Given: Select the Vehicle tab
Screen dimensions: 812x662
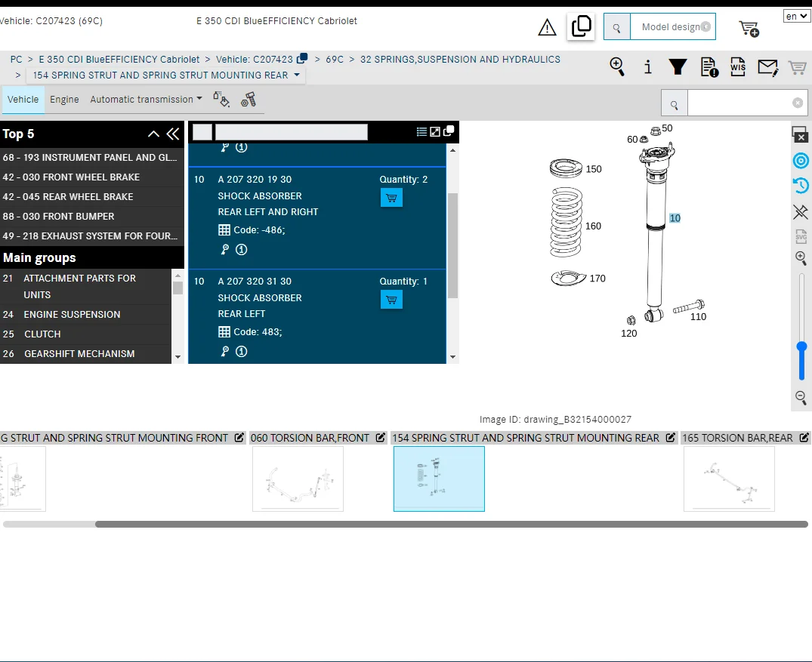Looking at the screenshot, I should click(23, 100).
